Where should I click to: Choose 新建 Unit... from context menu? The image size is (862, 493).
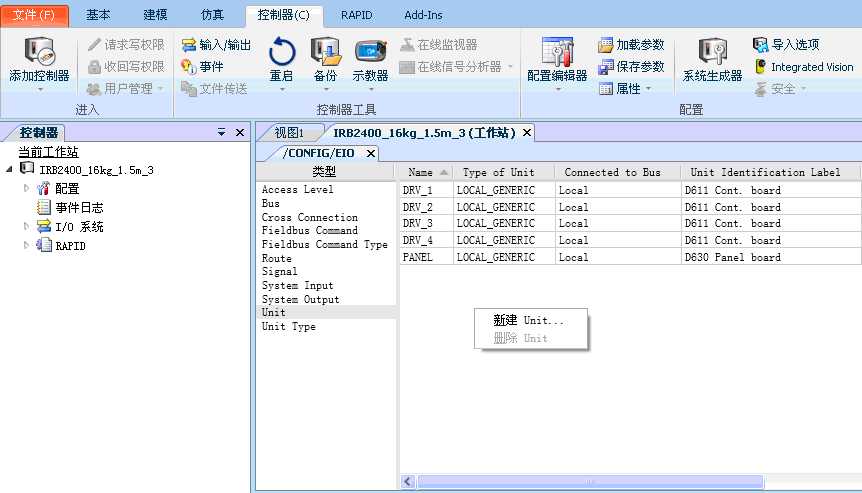tap(531, 320)
